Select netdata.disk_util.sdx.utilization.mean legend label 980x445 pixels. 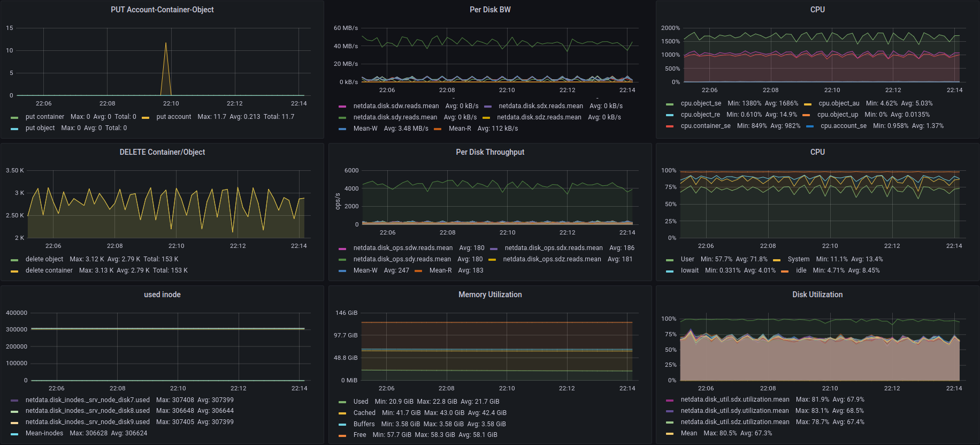tap(734, 399)
